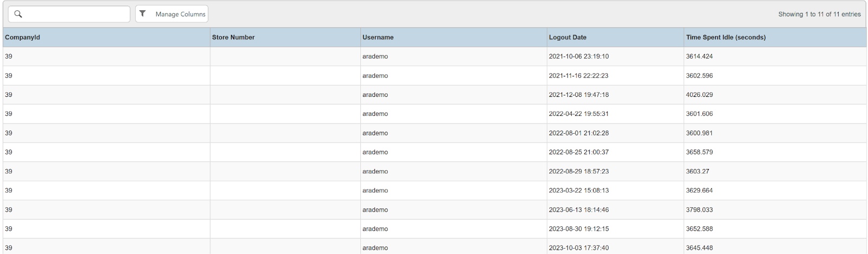The width and height of the screenshot is (868, 254).
Task: Sort by Time Spent Idle column header
Action: [x=726, y=37]
